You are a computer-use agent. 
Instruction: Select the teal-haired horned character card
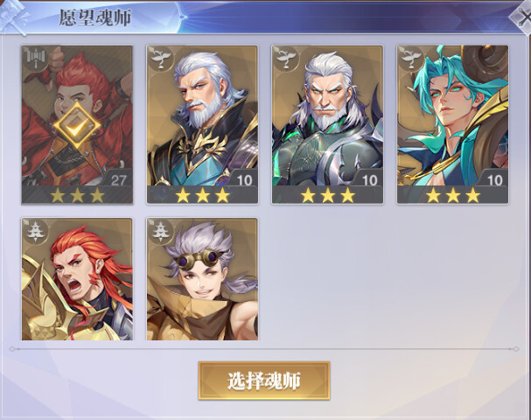tap(452, 124)
